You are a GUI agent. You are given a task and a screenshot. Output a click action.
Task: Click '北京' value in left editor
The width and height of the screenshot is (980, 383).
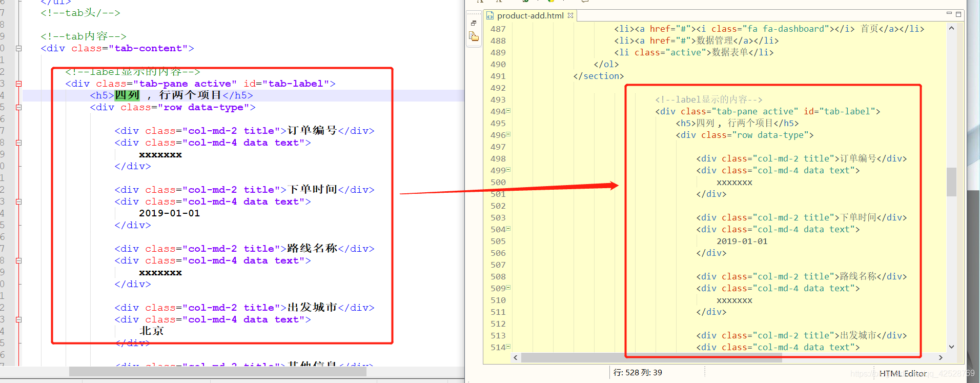(152, 331)
